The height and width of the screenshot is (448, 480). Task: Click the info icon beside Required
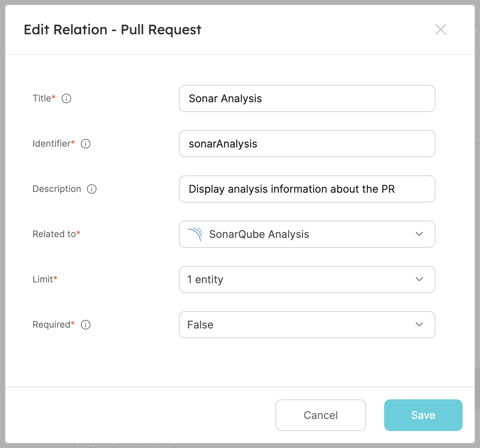(86, 325)
